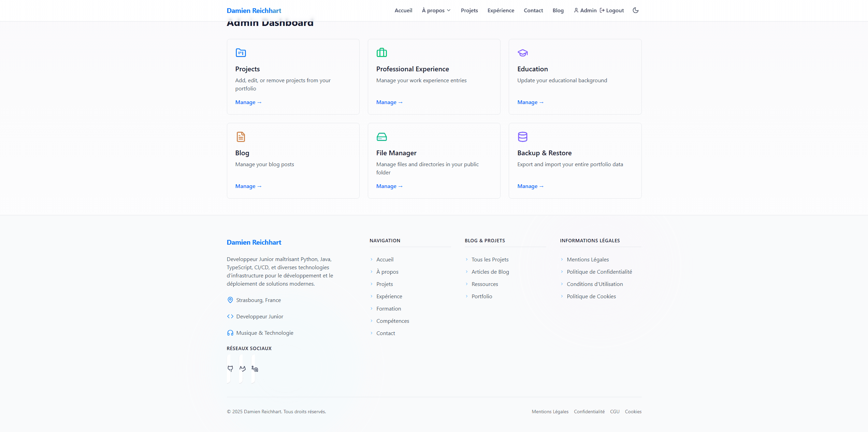Open the footer Formation link
The height and width of the screenshot is (432, 868).
tap(389, 308)
